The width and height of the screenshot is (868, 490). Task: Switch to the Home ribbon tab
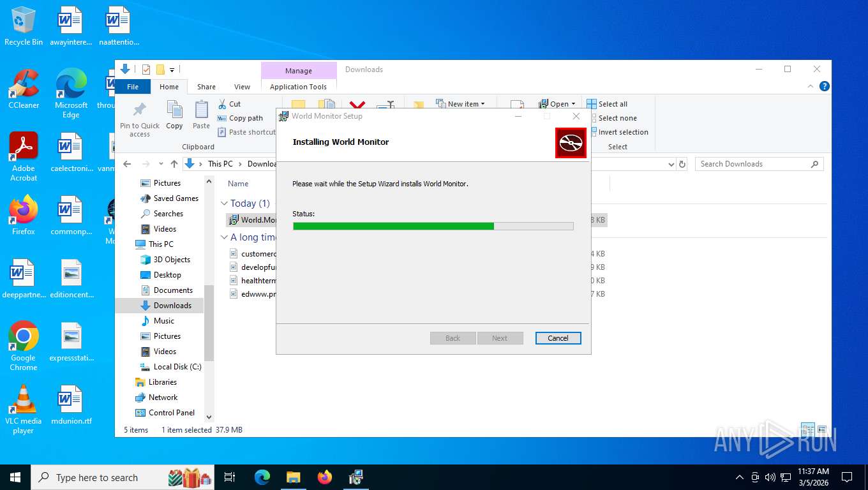click(x=169, y=87)
